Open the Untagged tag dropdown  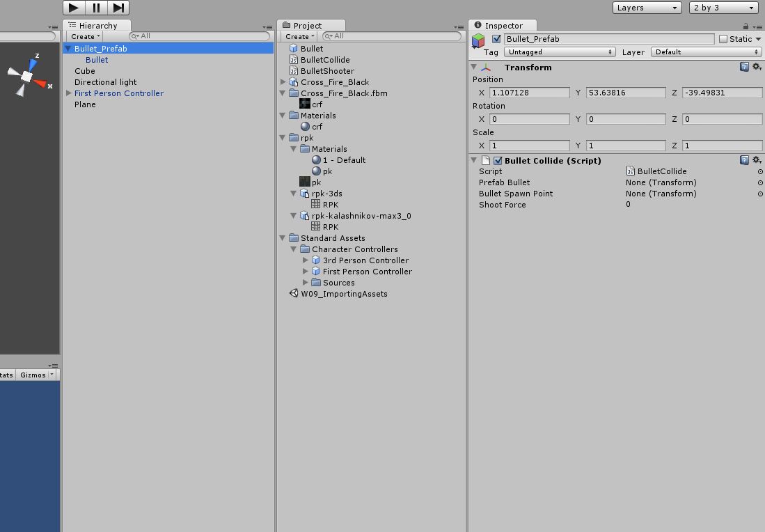pos(560,52)
